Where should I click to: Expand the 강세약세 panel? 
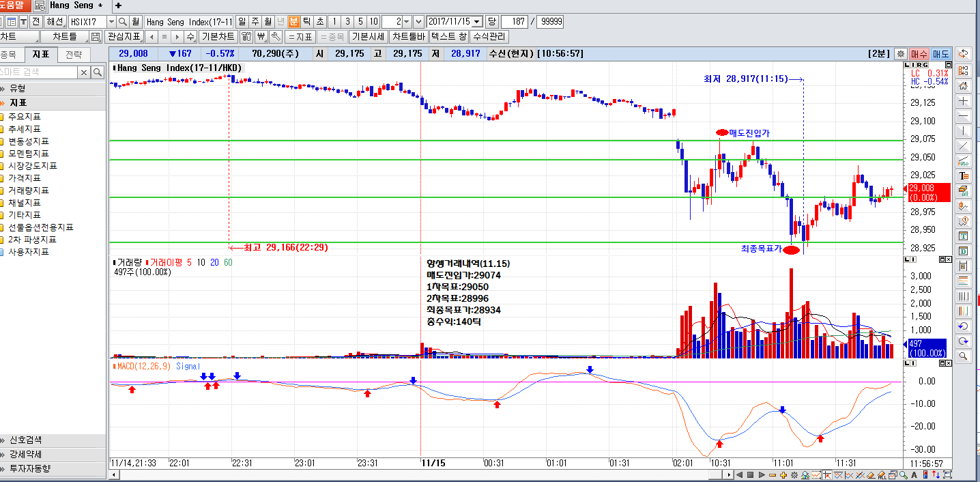[x=53, y=455]
